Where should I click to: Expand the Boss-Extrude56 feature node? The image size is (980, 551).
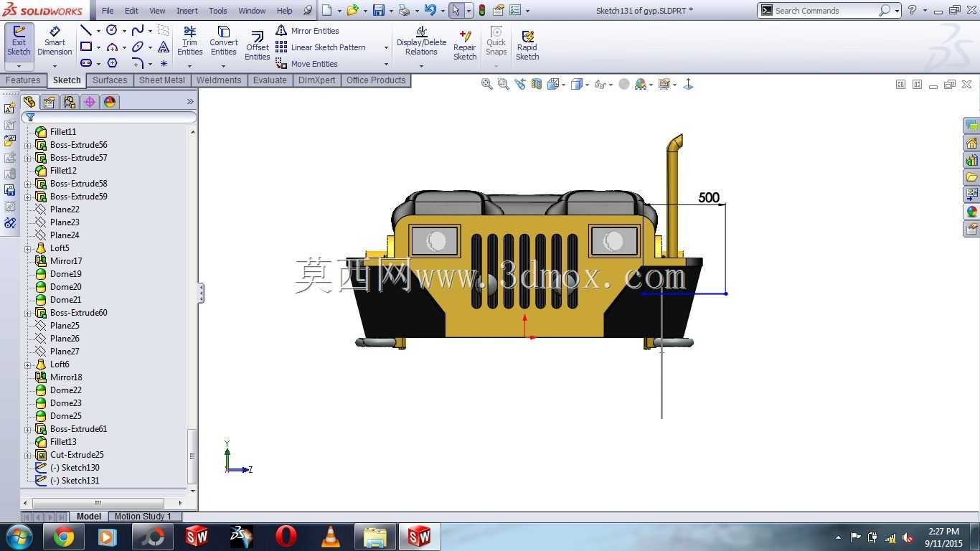tap(28, 145)
